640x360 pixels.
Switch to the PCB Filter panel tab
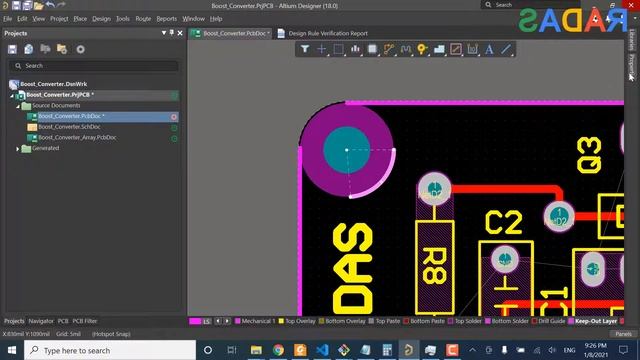point(85,321)
